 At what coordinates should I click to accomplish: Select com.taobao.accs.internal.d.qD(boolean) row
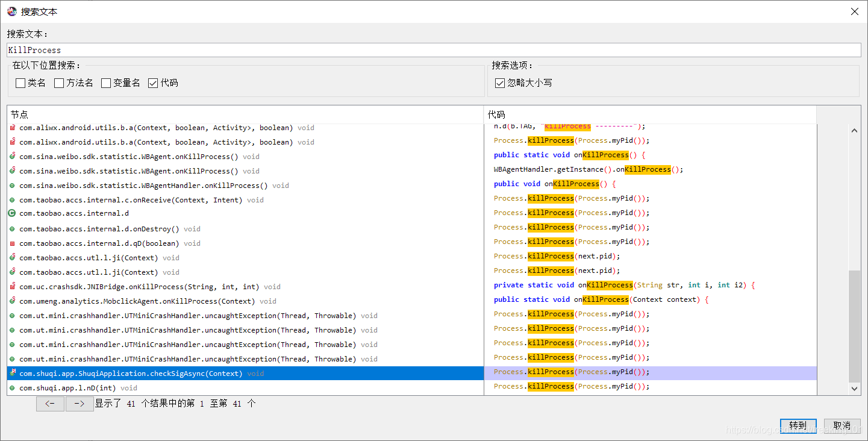245,243
